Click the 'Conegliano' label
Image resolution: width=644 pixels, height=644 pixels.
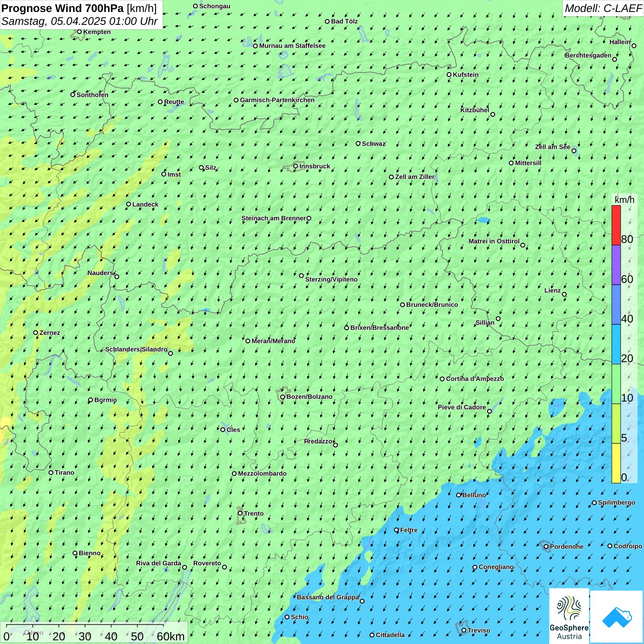tap(496, 567)
